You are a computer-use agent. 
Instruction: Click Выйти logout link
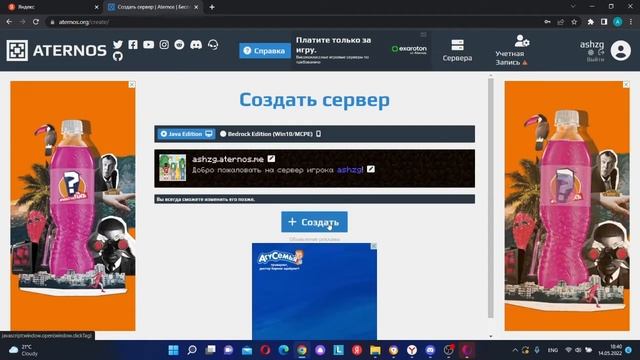(x=596, y=60)
